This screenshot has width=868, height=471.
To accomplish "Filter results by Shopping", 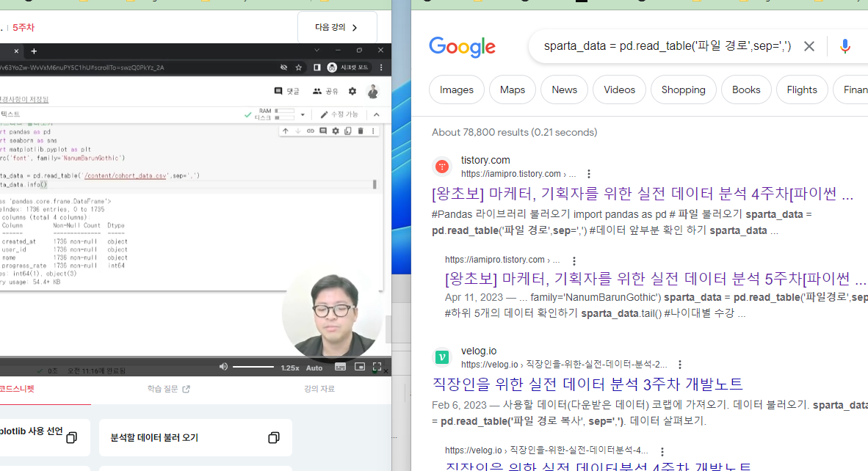I will click(x=683, y=90).
